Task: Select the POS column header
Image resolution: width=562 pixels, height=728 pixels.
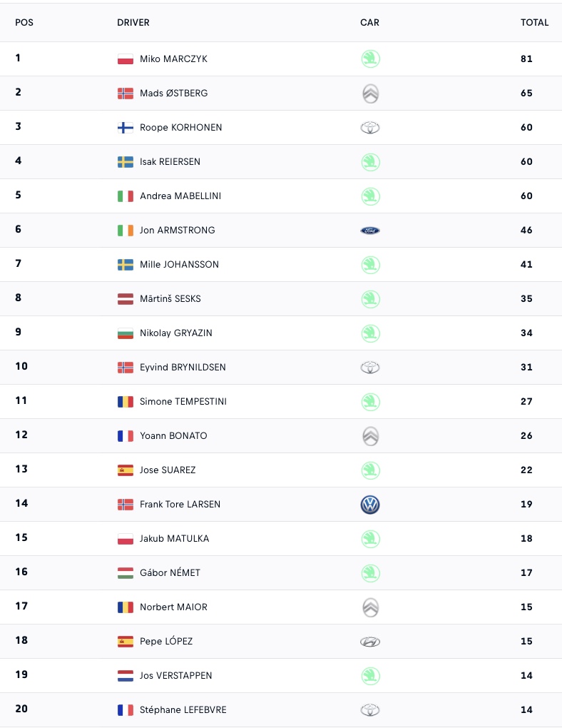Action: click(x=24, y=22)
